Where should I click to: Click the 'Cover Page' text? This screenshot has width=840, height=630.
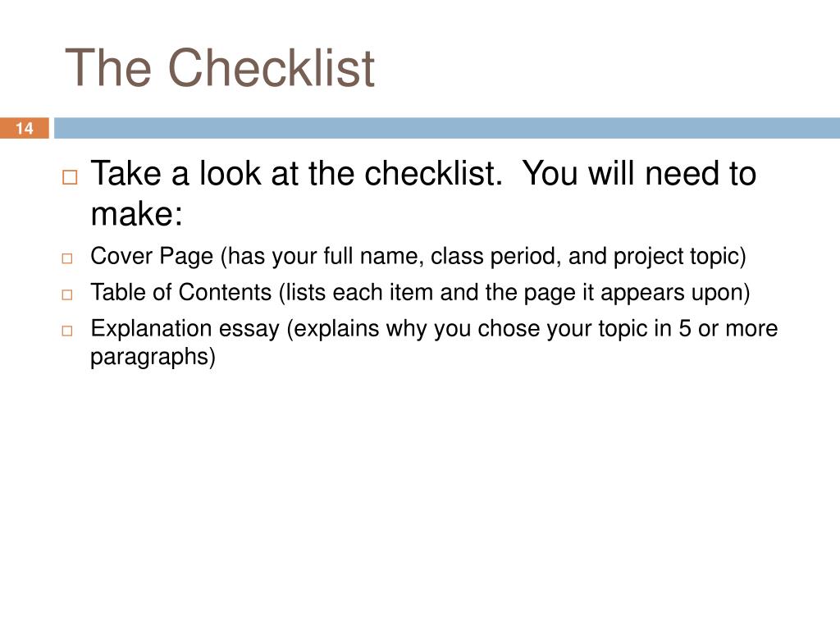152,256
